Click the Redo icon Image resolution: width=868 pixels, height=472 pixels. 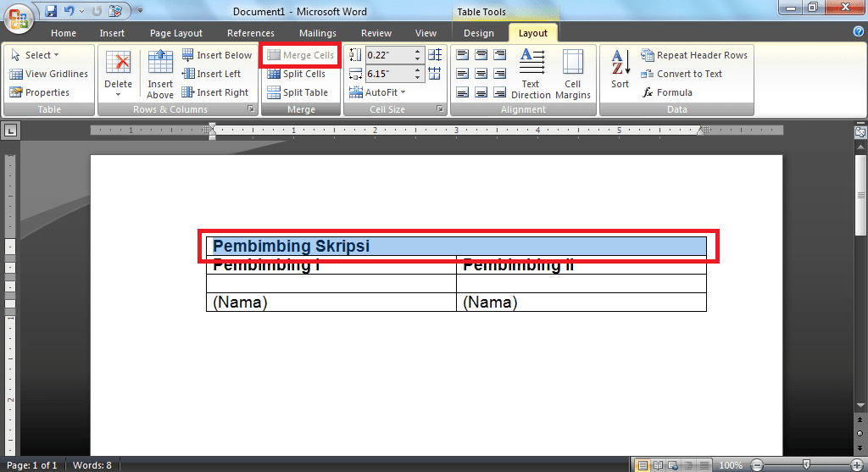tap(97, 10)
